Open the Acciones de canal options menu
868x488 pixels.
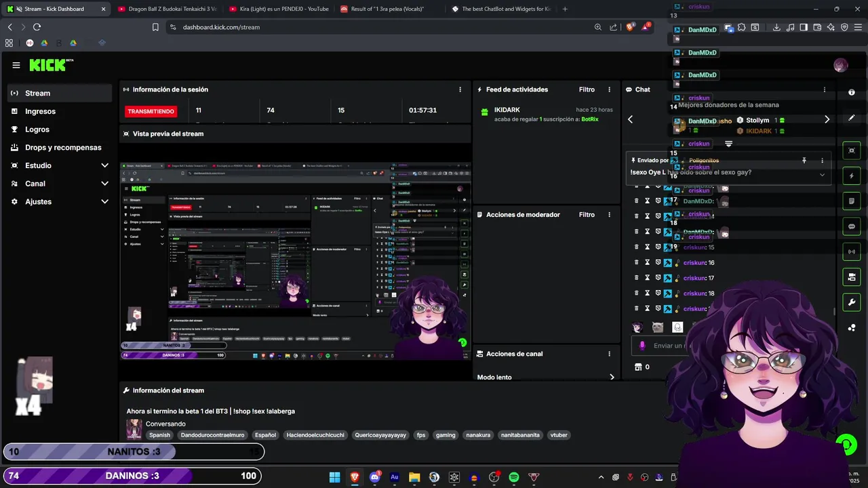point(609,354)
